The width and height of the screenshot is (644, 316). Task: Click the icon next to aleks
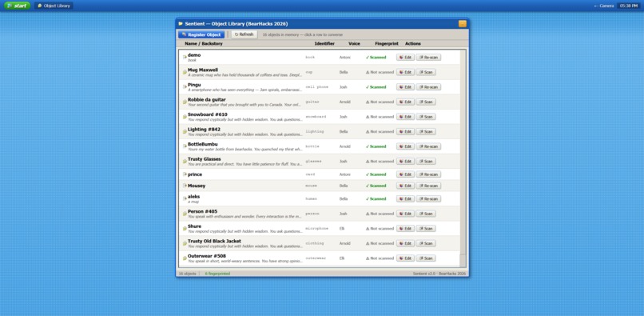185,198
